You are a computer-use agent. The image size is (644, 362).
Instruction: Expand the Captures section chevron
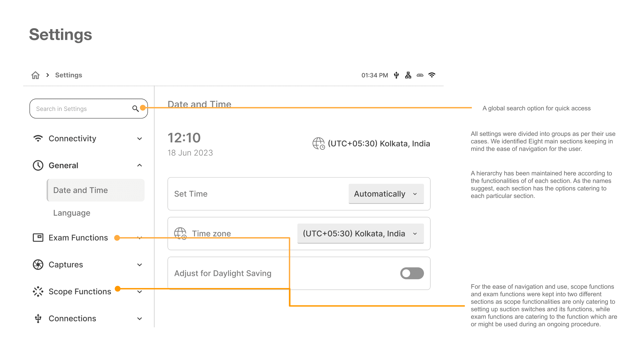[140, 265]
